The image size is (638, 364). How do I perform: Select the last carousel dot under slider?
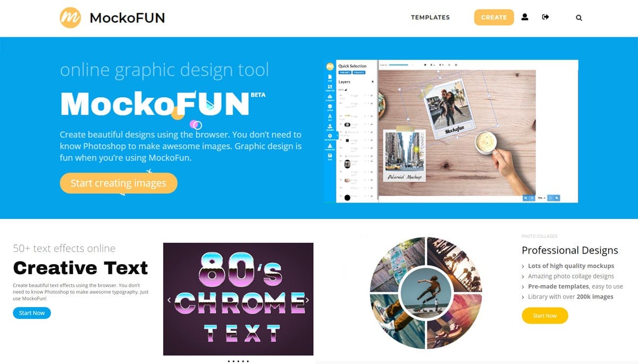click(248, 361)
